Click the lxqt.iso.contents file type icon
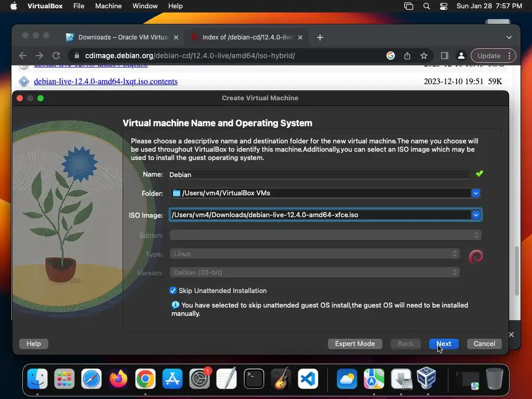The height and width of the screenshot is (399, 532). click(24, 82)
